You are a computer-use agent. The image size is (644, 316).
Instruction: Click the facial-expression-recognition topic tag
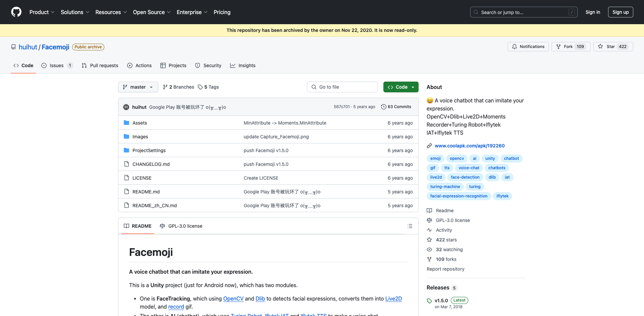click(459, 196)
